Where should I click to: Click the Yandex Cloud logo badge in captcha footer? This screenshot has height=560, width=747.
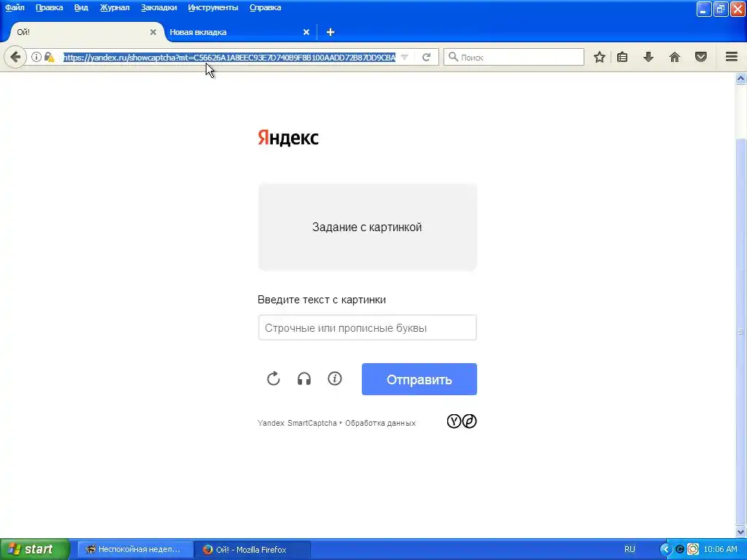coord(462,421)
